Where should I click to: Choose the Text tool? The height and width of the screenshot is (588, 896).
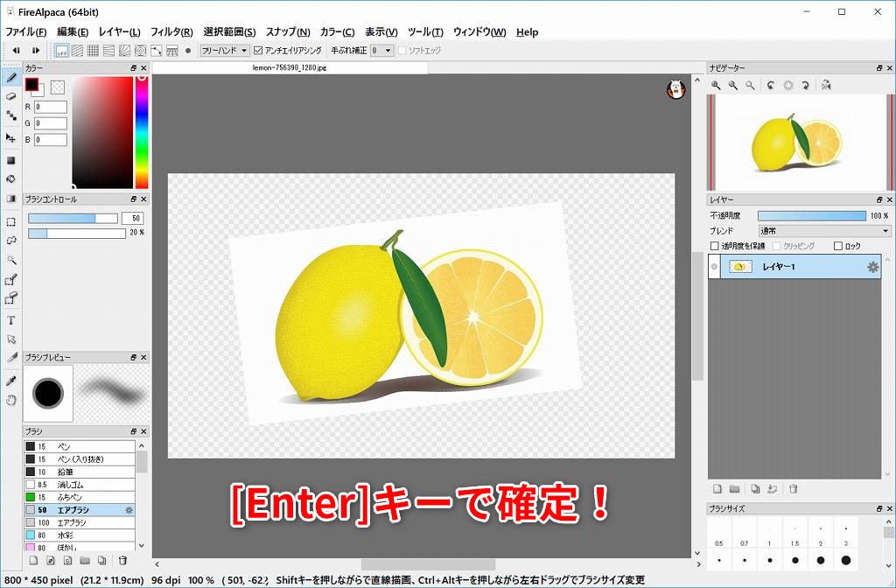(11, 320)
